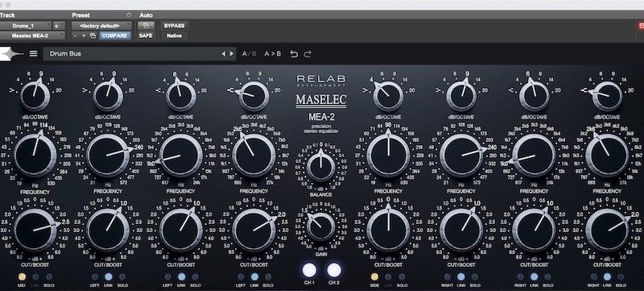Screen dimensions: 644x291
Task: Toggle the A/B comparison state
Action: (x=250, y=54)
